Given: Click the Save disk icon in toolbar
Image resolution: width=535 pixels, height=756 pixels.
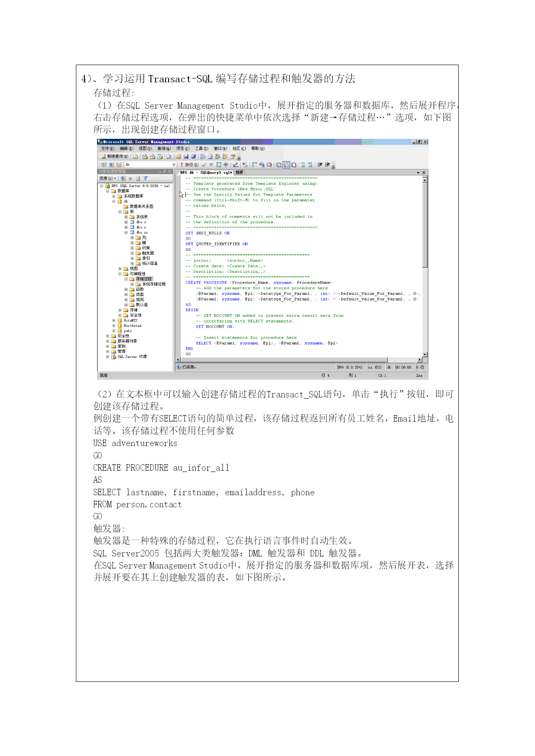Looking at the screenshot, I should coord(186,156).
